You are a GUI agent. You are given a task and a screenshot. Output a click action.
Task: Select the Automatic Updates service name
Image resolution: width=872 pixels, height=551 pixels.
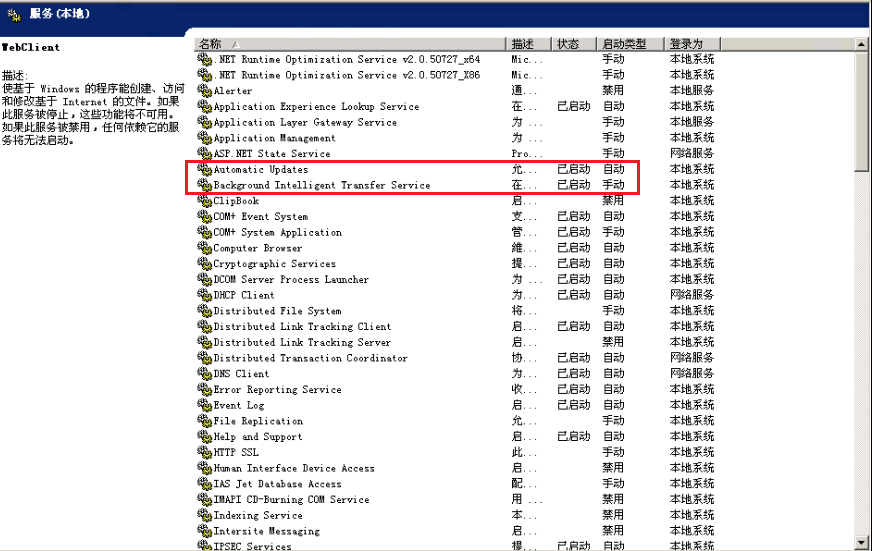pos(260,169)
